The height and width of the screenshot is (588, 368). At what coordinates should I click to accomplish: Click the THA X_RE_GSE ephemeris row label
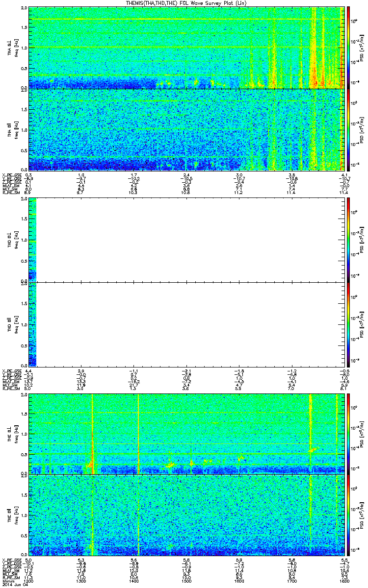click(12, 175)
